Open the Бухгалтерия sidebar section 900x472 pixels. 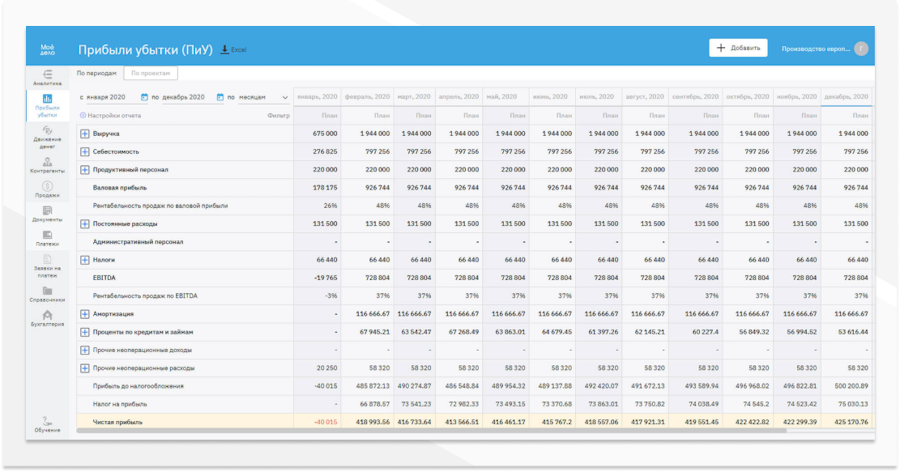(x=47, y=319)
